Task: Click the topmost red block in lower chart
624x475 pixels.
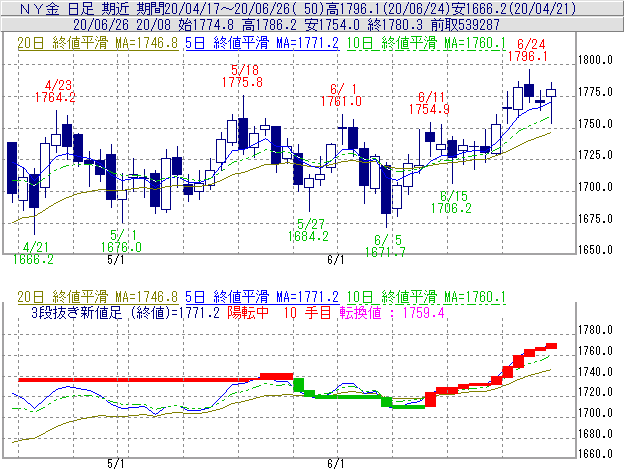Action: pos(551,346)
